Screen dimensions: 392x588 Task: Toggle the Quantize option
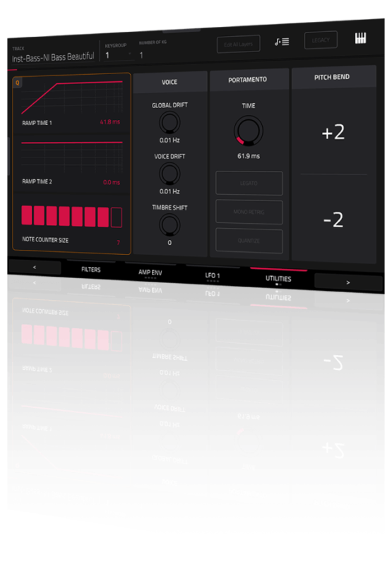click(x=249, y=241)
